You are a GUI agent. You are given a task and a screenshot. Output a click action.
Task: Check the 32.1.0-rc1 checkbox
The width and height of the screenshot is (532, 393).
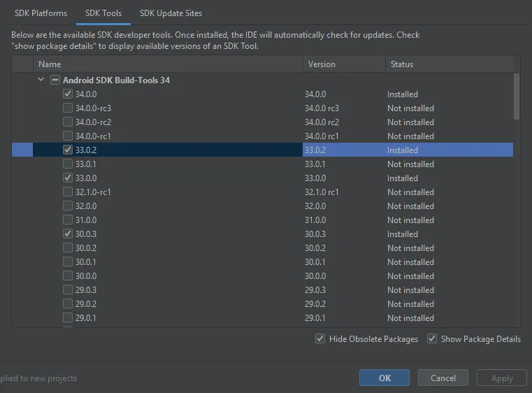(68, 192)
